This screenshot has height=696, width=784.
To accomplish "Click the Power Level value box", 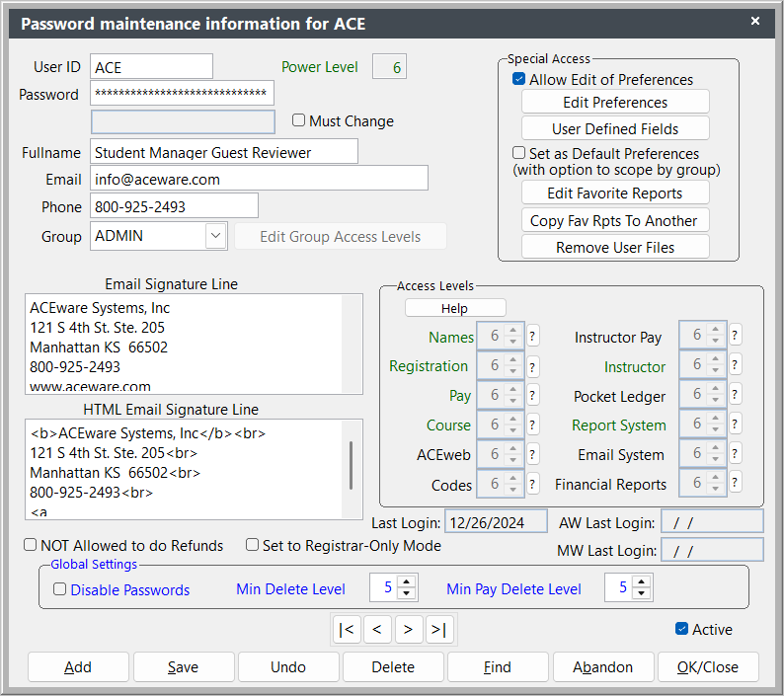I will pyautogui.click(x=389, y=66).
